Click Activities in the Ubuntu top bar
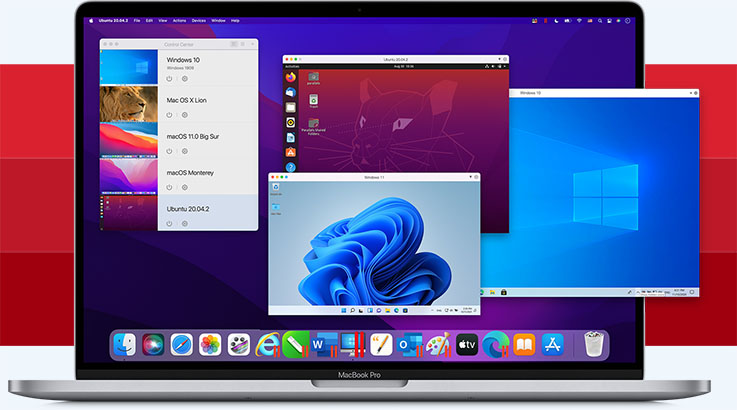Screen dimensions: 737x410 click(x=290, y=68)
